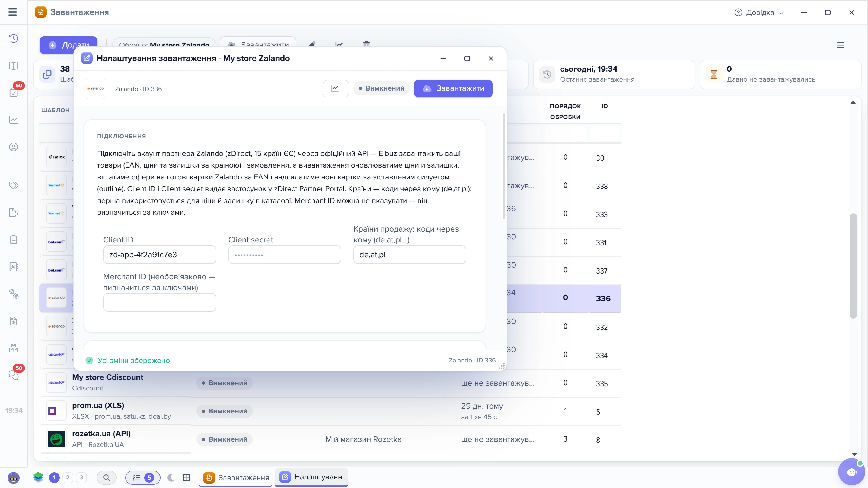Switch to workspace 3
The width and height of the screenshot is (868, 488).
[81, 477]
